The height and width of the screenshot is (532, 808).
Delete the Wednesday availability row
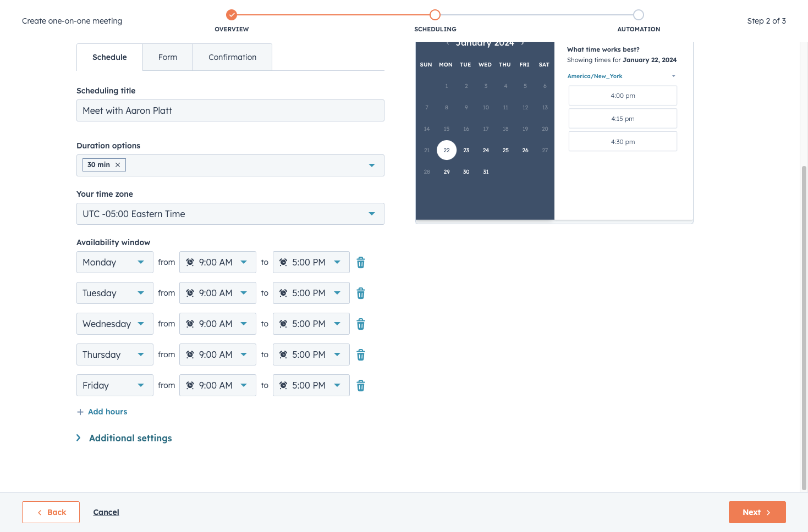361,324
